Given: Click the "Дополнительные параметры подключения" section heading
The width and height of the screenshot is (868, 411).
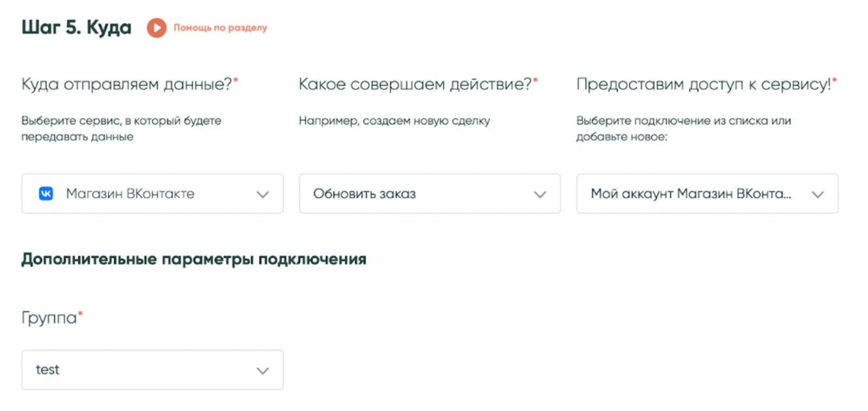Looking at the screenshot, I should click(x=194, y=259).
